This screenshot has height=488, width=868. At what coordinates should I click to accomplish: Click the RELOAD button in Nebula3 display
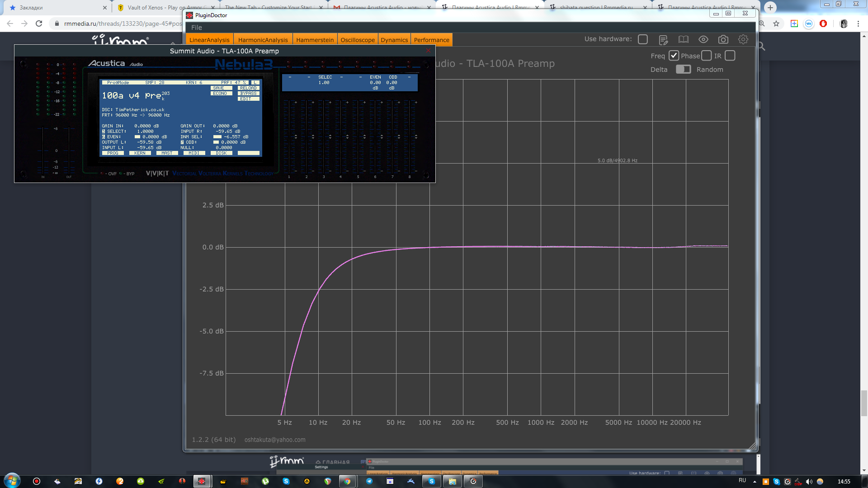[248, 88]
